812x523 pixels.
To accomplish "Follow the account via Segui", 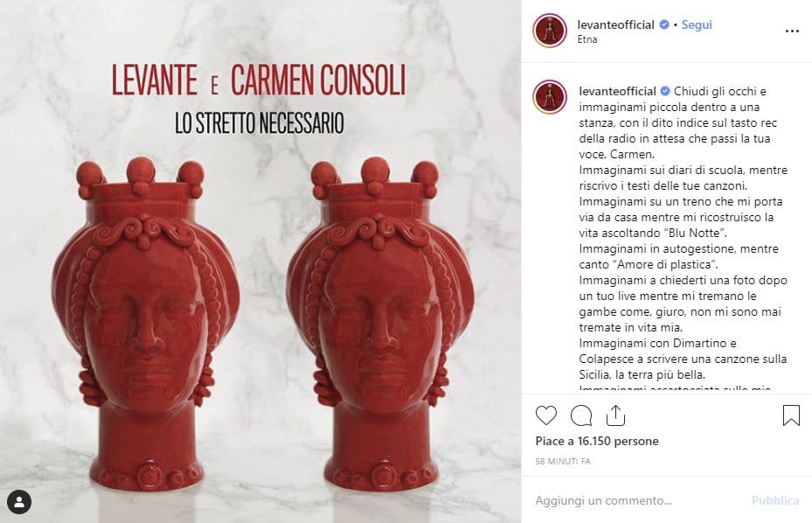I will [697, 24].
